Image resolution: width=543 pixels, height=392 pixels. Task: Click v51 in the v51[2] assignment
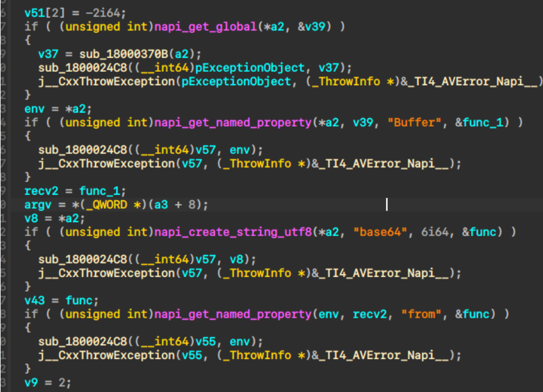[x=35, y=13]
